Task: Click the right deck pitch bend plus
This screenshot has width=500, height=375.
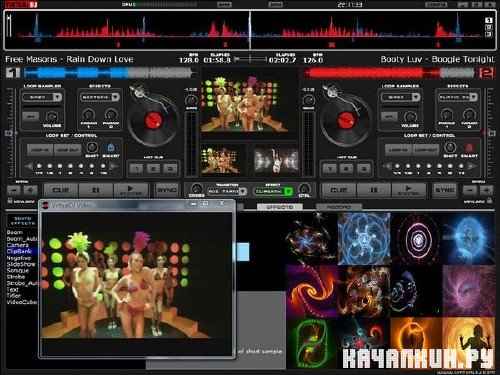Action: (486, 190)
